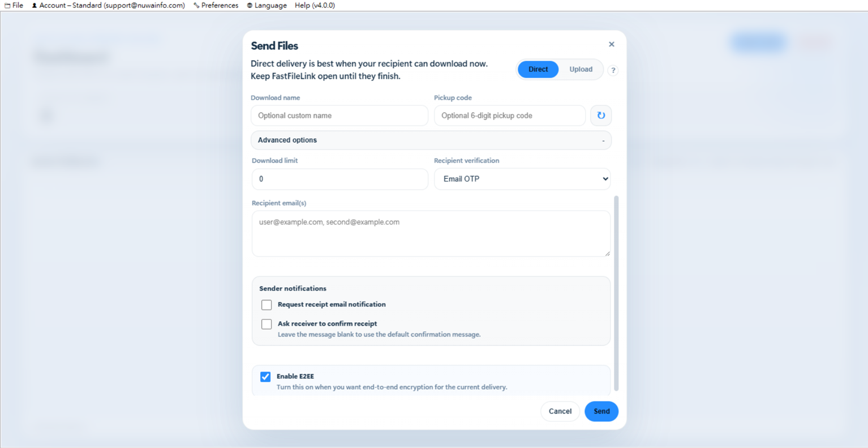Click the Language globe icon
The image size is (868, 448).
(x=250, y=6)
